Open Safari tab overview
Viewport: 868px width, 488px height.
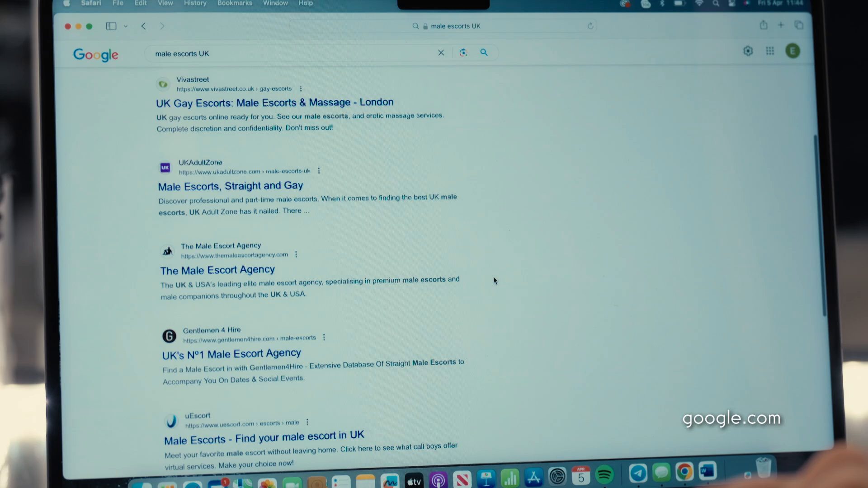point(799,25)
